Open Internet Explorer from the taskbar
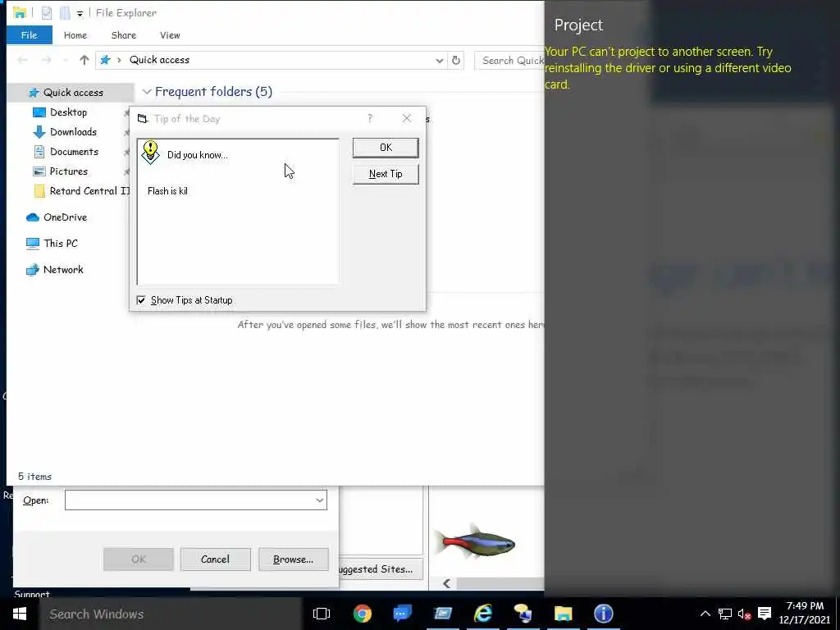840x630 pixels. pyautogui.click(x=482, y=614)
